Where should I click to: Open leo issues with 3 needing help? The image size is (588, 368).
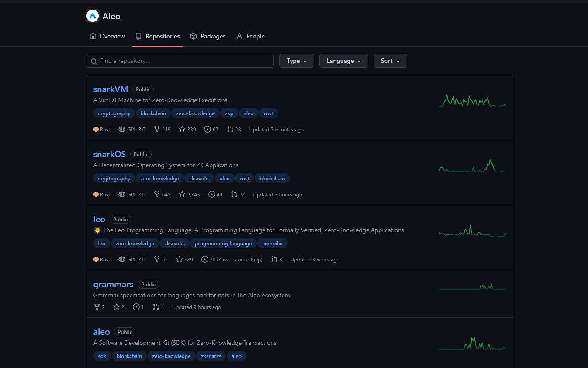(x=232, y=260)
